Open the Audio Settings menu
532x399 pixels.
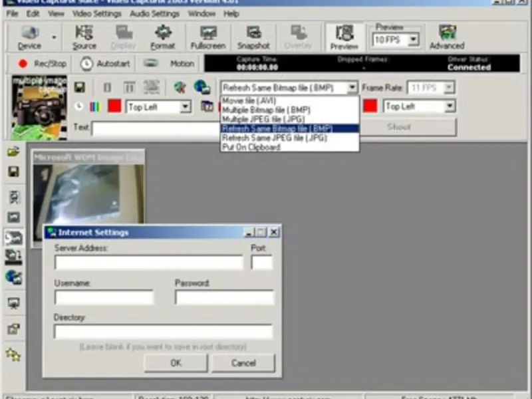pos(154,13)
